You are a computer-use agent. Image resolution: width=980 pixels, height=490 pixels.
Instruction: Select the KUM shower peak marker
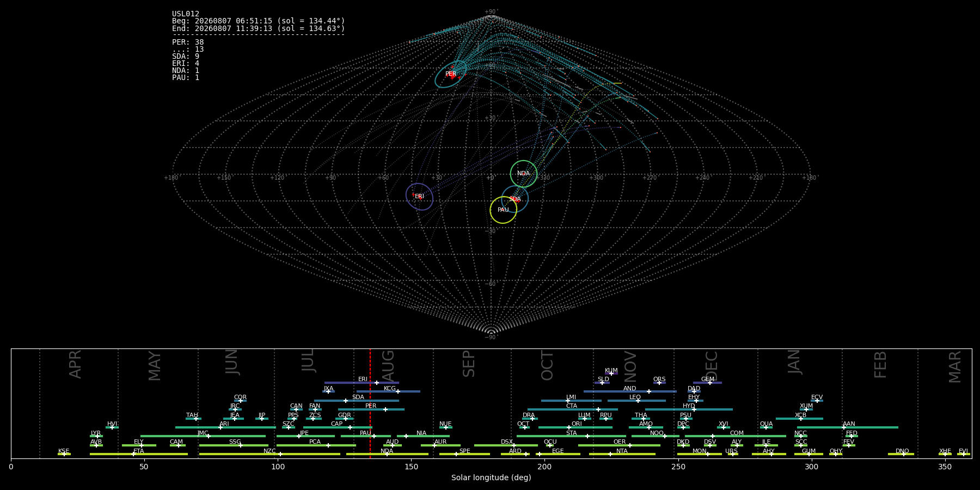[x=611, y=373]
